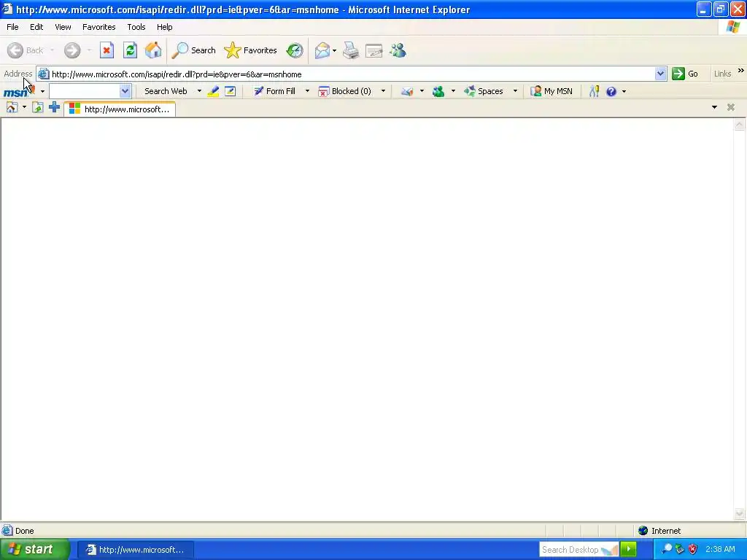Open the MSN logo dropdown arrow
This screenshot has height=560, width=747.
[x=42, y=91]
